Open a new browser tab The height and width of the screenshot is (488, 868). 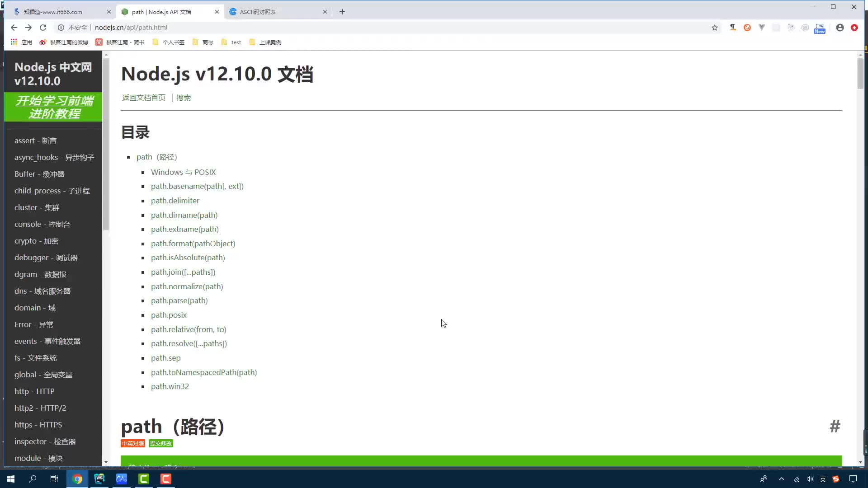point(342,12)
